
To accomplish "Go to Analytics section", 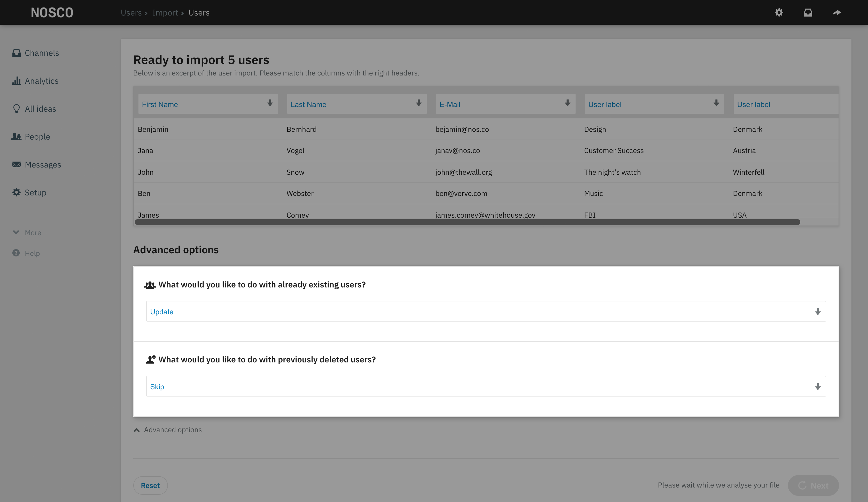I will (41, 81).
